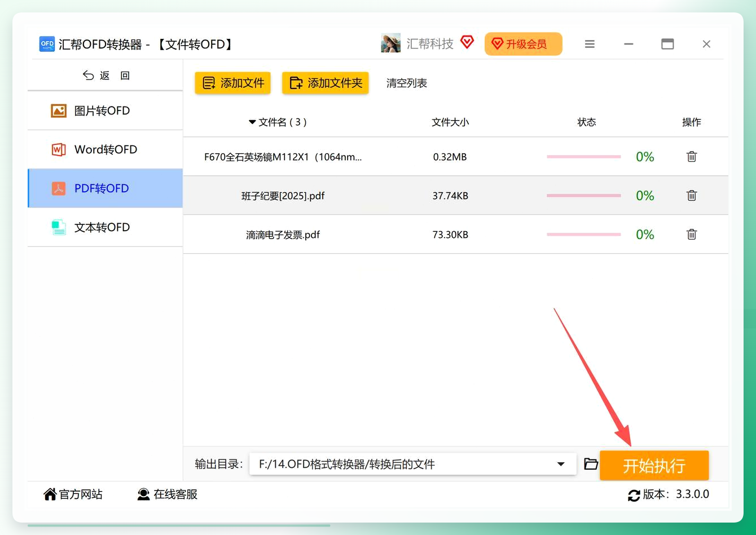Switch to Word转OFD tab

[x=106, y=149]
